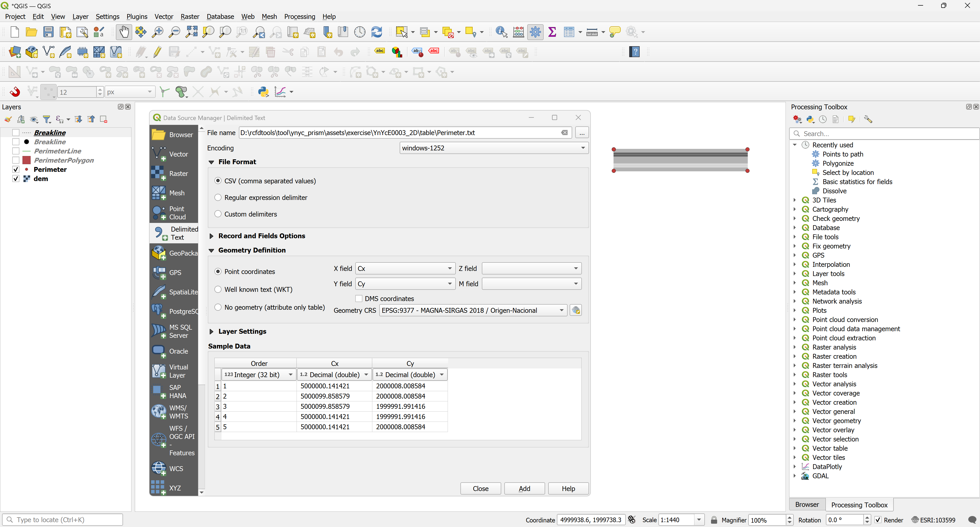Open the Z field dropdown
This screenshot has height=527, width=980.
tap(531, 268)
